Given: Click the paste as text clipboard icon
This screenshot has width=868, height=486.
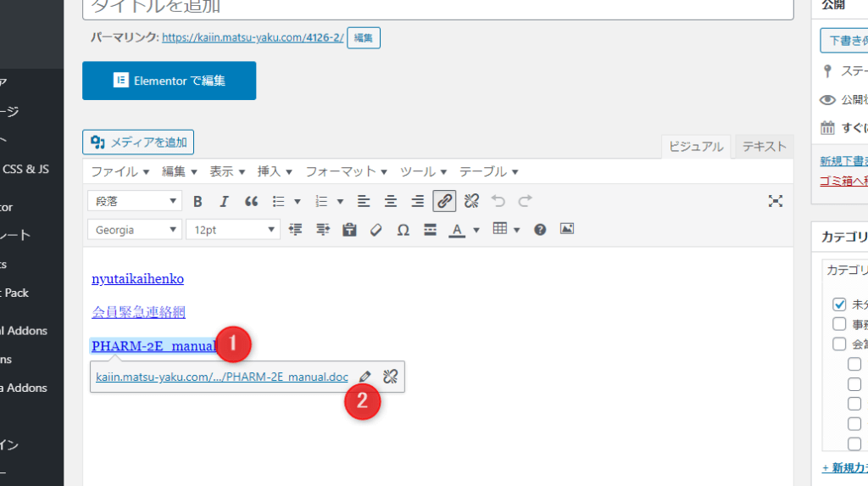Looking at the screenshot, I should point(349,230).
